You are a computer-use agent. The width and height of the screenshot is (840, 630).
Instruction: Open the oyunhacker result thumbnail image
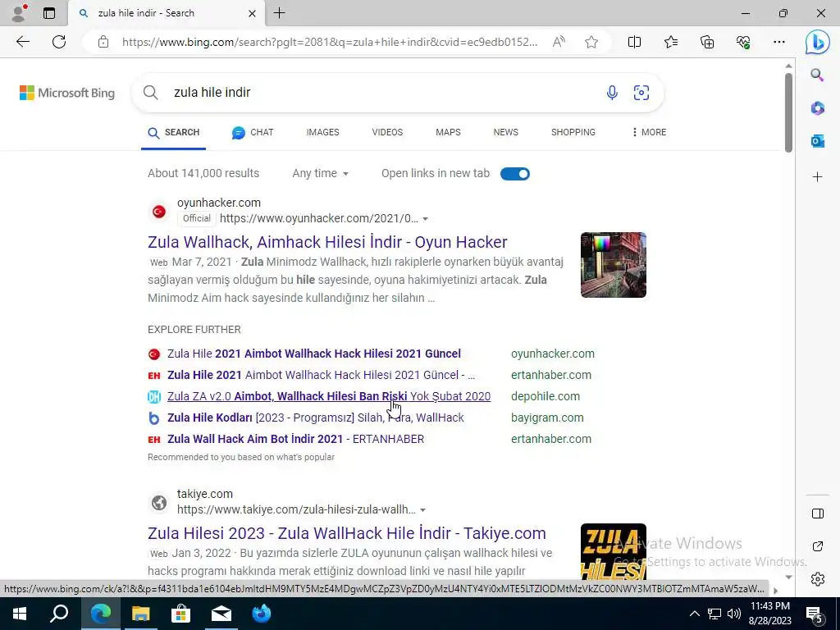pos(614,265)
